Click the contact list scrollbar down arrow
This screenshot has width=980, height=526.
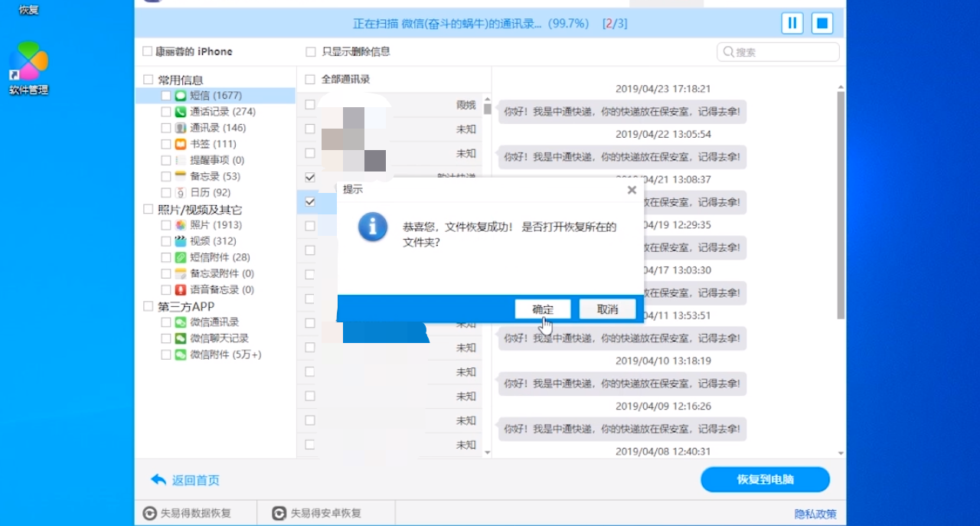(x=488, y=452)
